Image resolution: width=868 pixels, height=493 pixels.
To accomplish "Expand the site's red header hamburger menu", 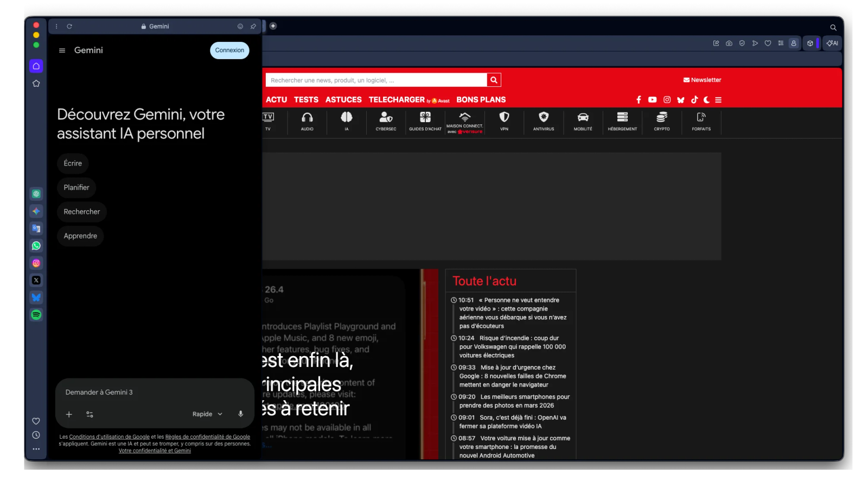I will (718, 100).
